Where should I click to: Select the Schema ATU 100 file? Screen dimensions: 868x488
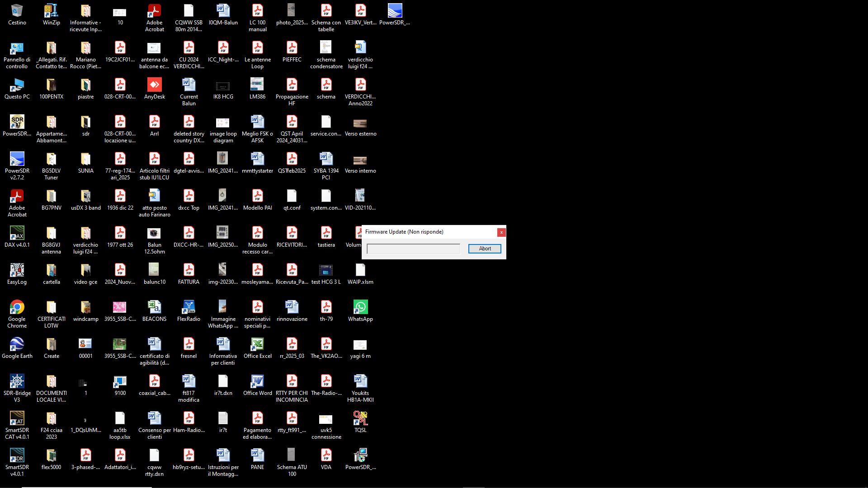pyautogui.click(x=292, y=463)
